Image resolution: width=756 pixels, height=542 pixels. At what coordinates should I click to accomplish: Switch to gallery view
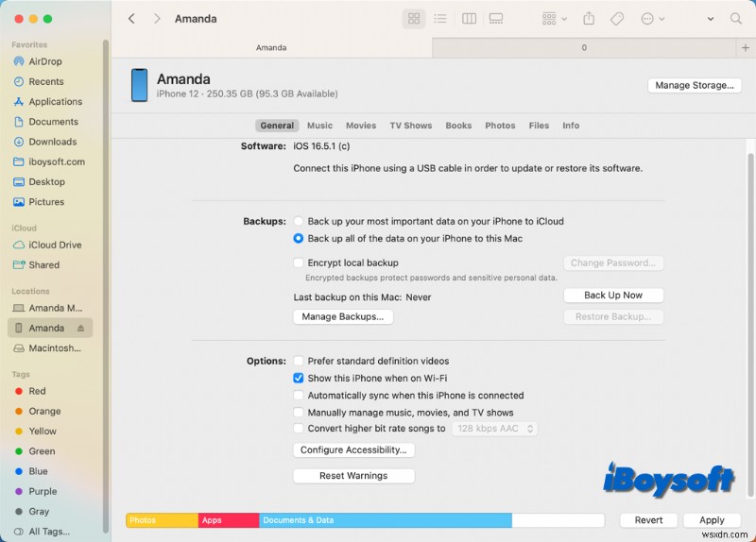point(495,19)
